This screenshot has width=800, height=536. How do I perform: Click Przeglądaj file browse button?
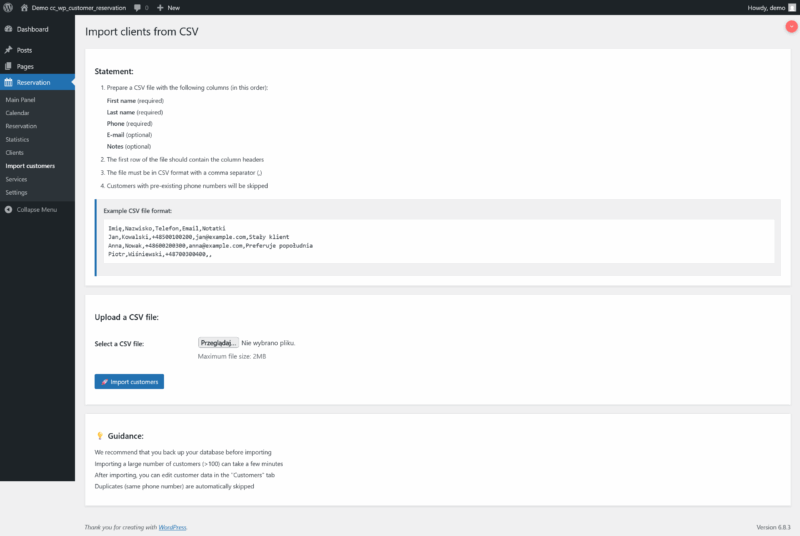pyautogui.click(x=218, y=343)
